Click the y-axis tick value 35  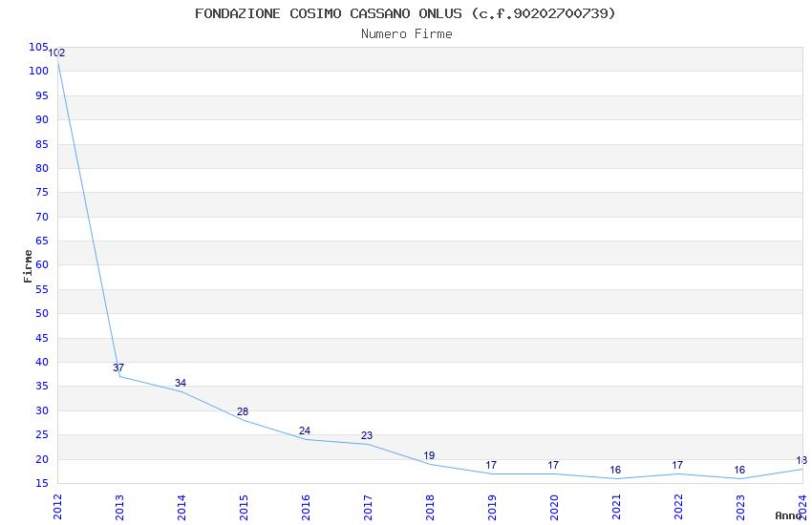(42, 387)
